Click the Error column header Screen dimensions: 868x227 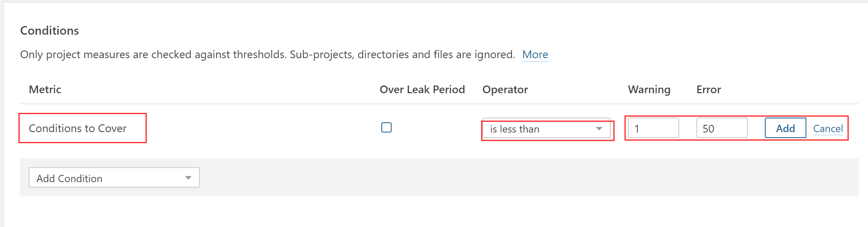coord(708,90)
